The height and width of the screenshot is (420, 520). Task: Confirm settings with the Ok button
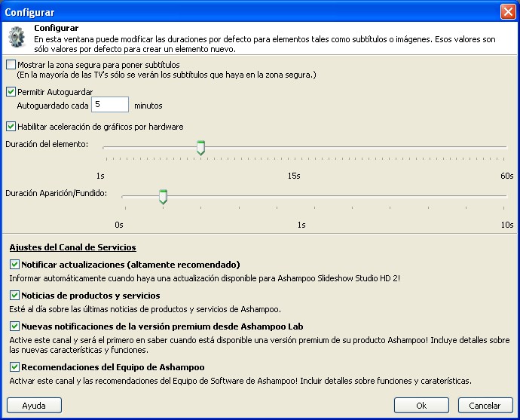[x=421, y=406]
